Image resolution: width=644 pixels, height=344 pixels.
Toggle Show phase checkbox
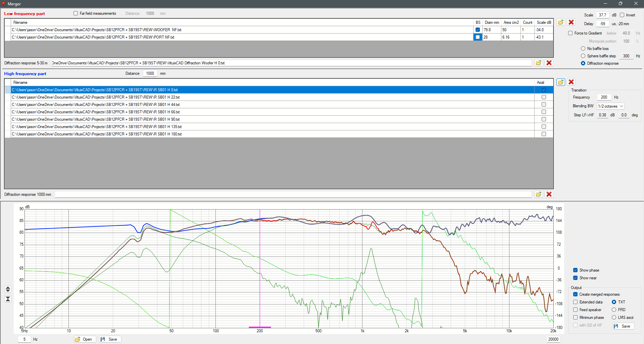[575, 270]
